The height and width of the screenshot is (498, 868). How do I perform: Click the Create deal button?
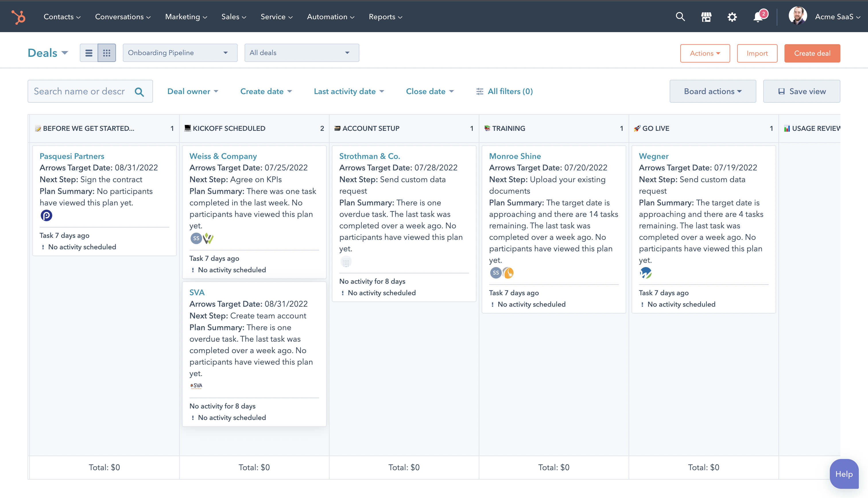click(x=812, y=53)
